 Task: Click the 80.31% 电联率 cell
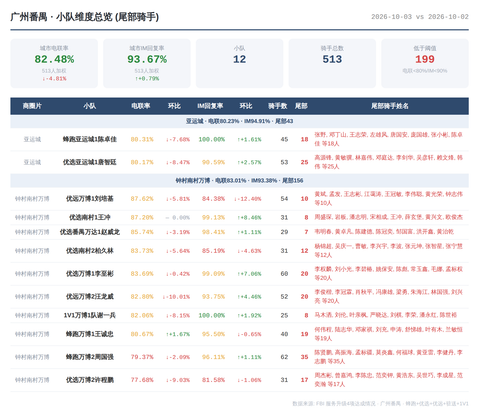pos(142,139)
